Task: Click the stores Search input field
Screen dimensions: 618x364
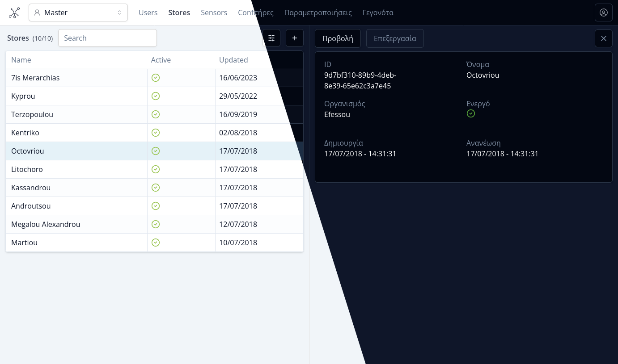Action: pyautogui.click(x=107, y=38)
